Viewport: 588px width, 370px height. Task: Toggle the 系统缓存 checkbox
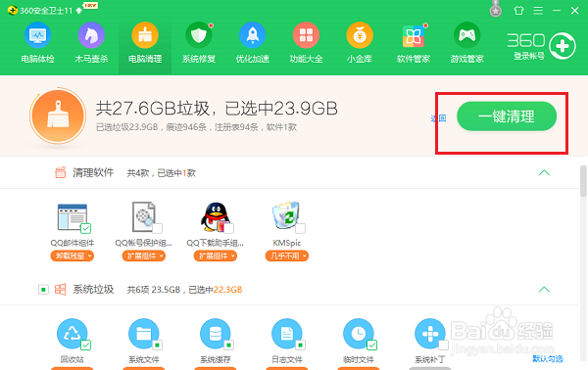[x=229, y=345]
